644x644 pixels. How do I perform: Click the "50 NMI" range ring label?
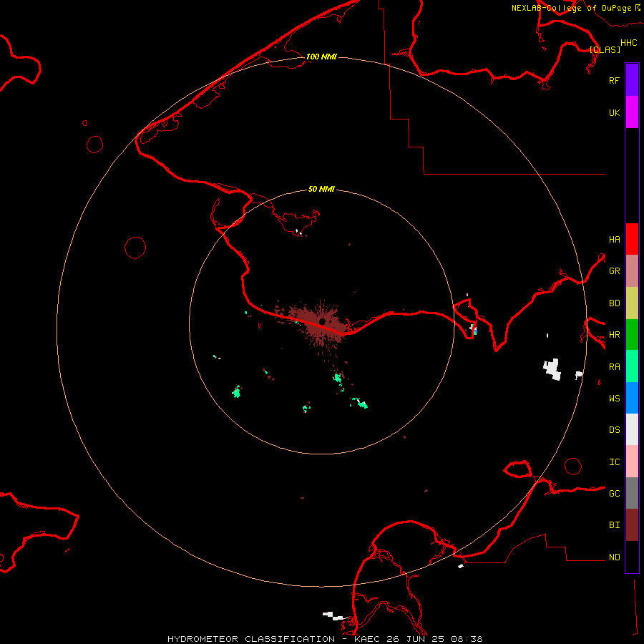click(x=321, y=189)
